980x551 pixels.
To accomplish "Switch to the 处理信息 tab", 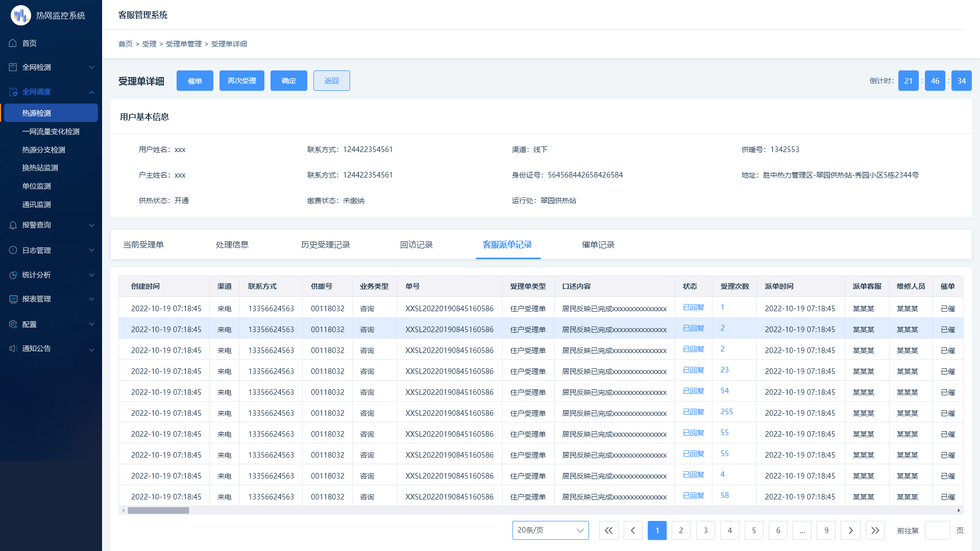I will click(232, 245).
